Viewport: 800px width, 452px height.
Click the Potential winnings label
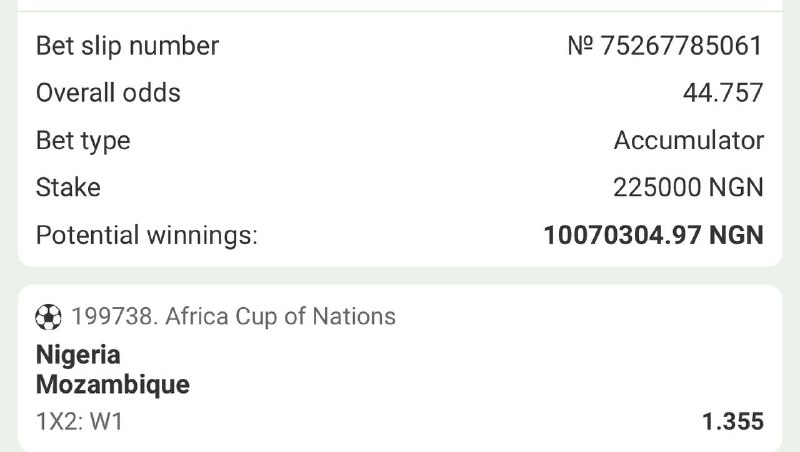[147, 235]
